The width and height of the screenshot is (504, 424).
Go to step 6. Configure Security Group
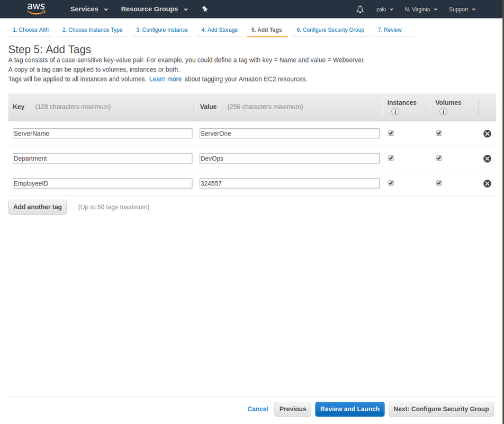(330, 30)
